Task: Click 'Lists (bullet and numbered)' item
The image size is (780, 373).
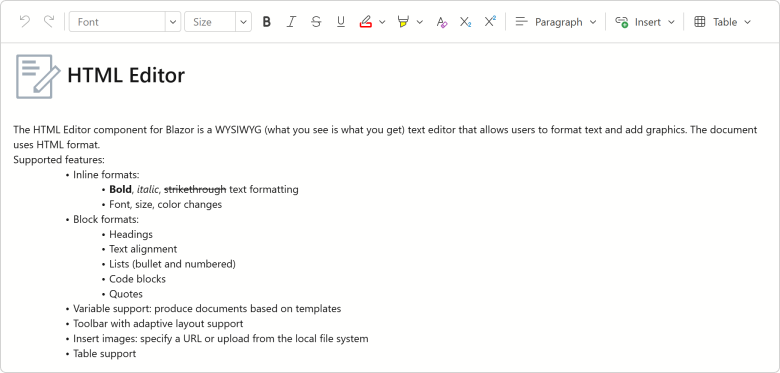Action: tap(173, 264)
